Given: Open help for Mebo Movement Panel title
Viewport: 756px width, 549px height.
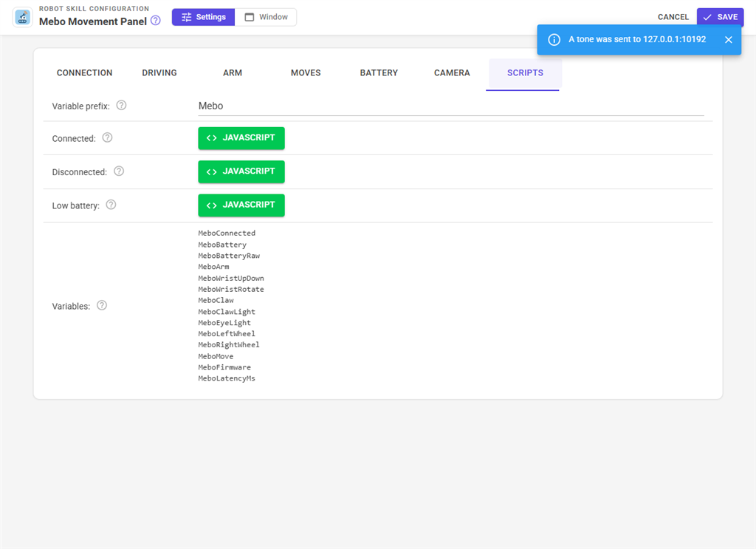Looking at the screenshot, I should pos(155,21).
